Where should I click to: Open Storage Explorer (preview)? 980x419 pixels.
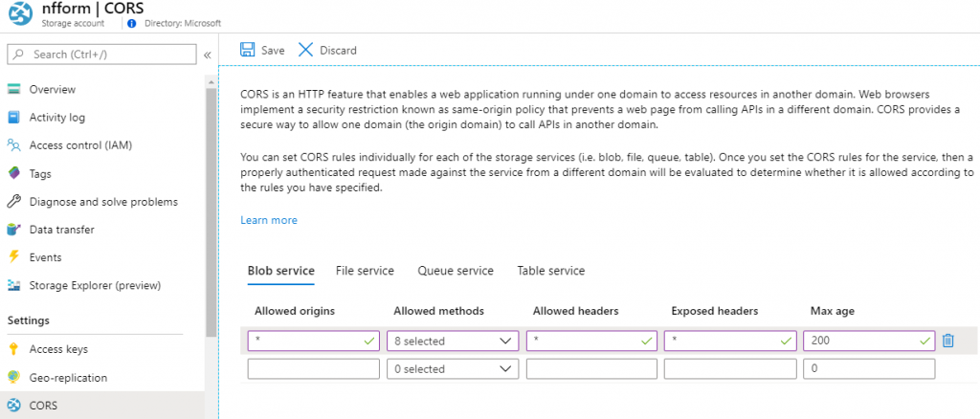point(94,285)
